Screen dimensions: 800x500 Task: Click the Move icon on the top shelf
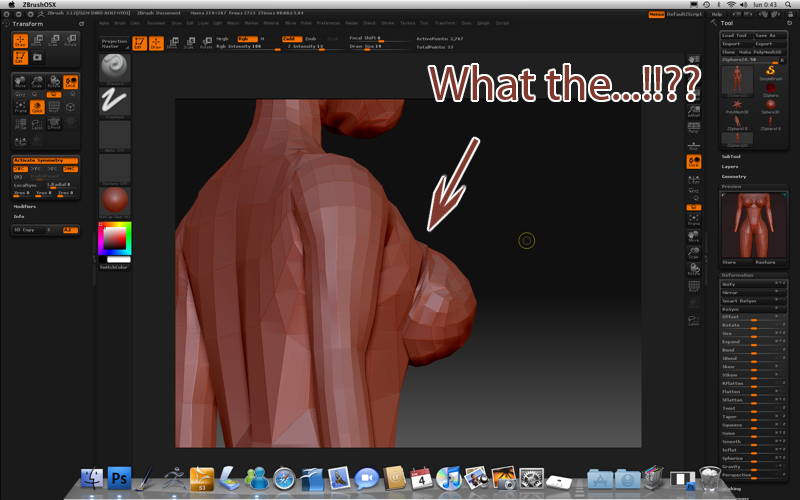(173, 43)
